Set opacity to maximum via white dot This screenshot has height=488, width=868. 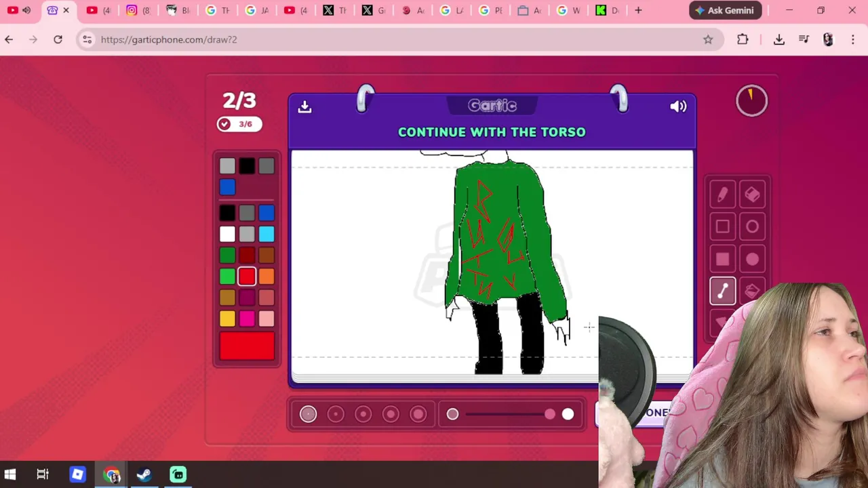(x=568, y=414)
